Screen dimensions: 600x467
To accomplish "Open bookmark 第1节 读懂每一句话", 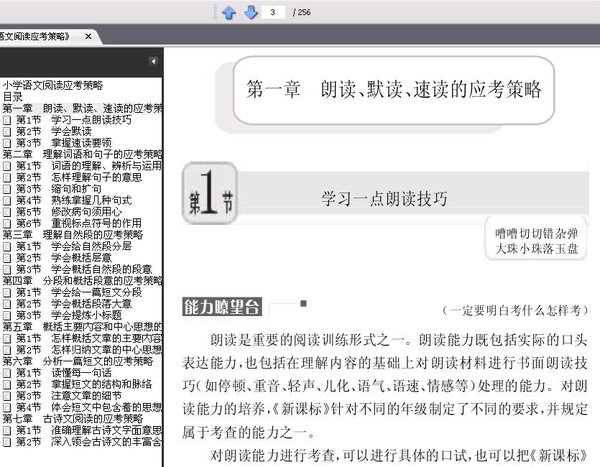I will point(64,372).
